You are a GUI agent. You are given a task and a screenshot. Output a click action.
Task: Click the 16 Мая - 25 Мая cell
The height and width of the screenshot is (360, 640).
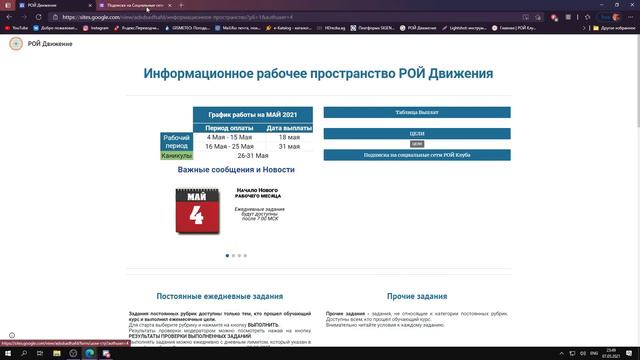pos(229,146)
